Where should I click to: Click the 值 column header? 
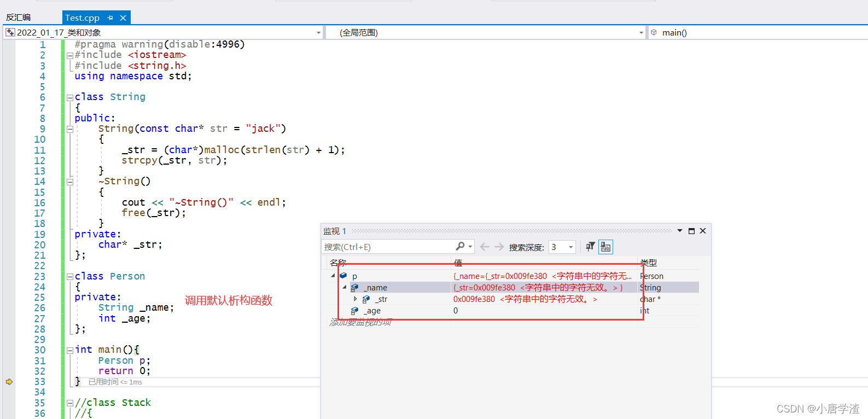(458, 263)
